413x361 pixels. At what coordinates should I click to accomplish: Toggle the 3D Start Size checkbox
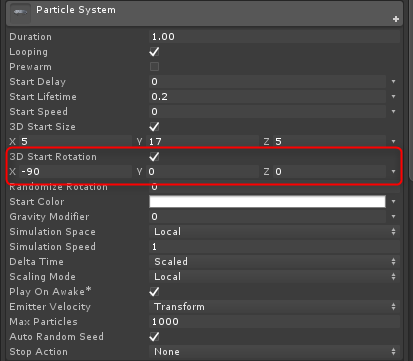154,127
